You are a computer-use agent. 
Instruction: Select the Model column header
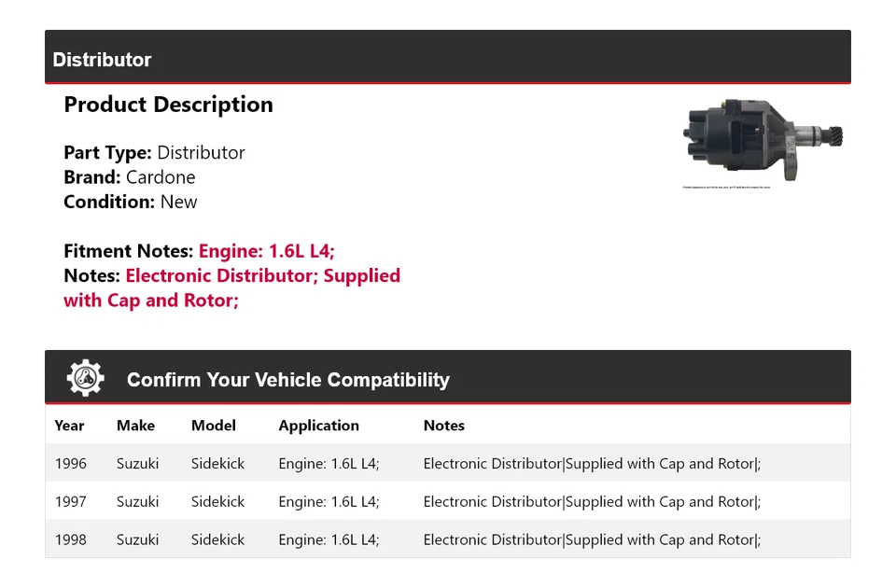tap(214, 426)
